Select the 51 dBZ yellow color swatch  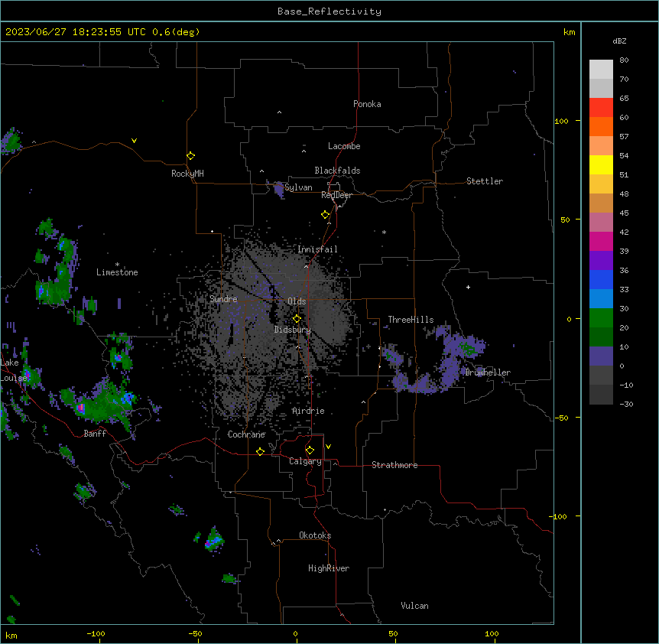tap(601, 164)
